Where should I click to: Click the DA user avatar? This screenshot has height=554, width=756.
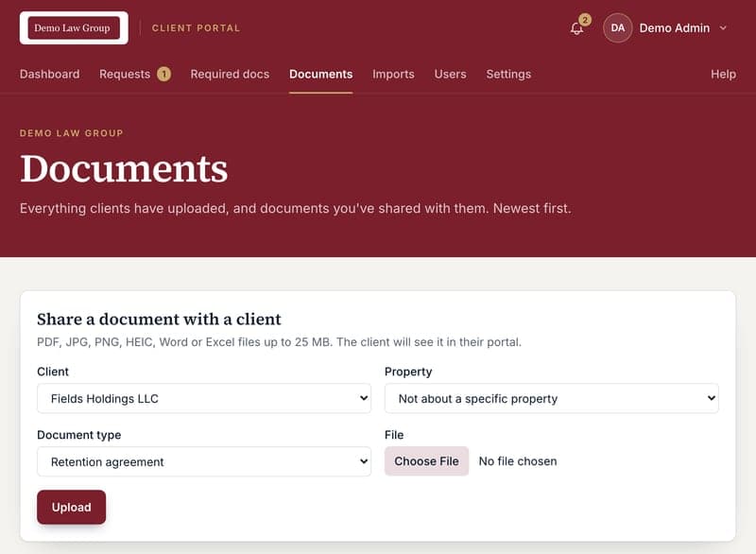click(x=617, y=28)
